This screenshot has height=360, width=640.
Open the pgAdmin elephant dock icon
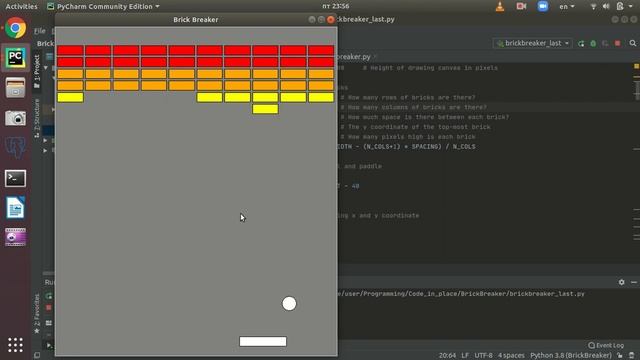coord(16,147)
